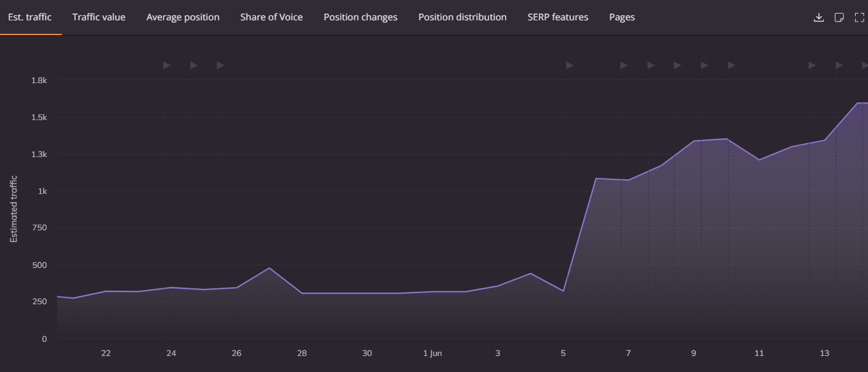The image size is (868, 372).
Task: Switch to the Traffic value tab
Action: coord(98,17)
